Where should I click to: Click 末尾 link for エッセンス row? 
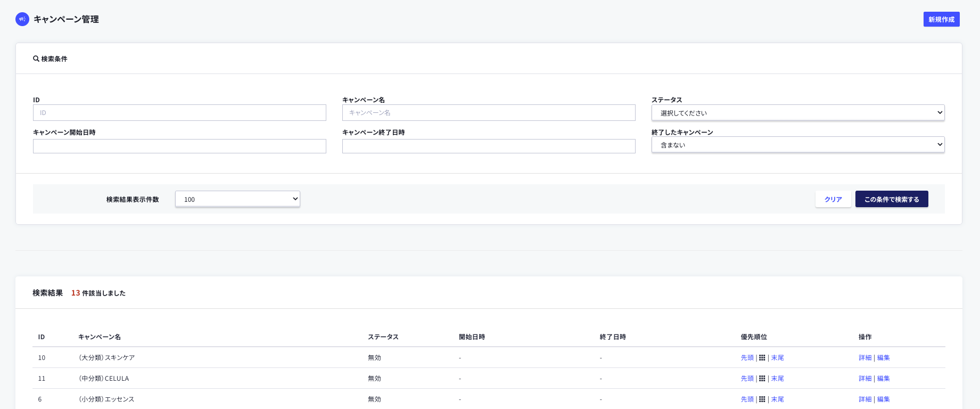777,399
